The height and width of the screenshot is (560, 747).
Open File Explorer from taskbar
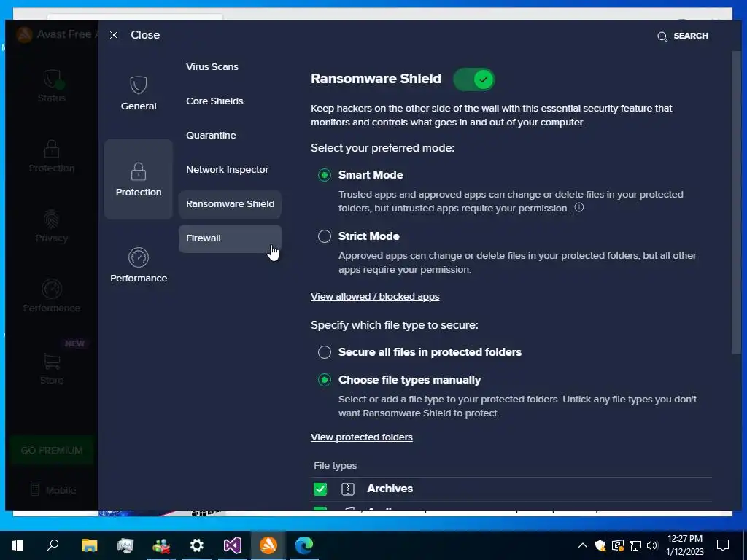tap(89, 545)
